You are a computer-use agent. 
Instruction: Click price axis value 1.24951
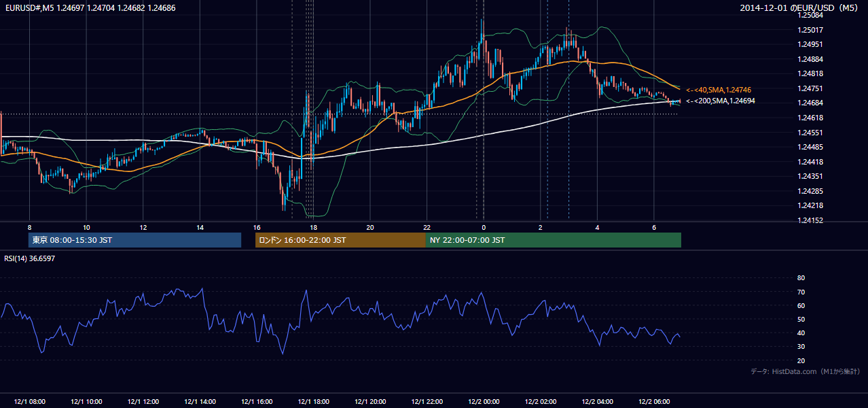click(x=810, y=44)
